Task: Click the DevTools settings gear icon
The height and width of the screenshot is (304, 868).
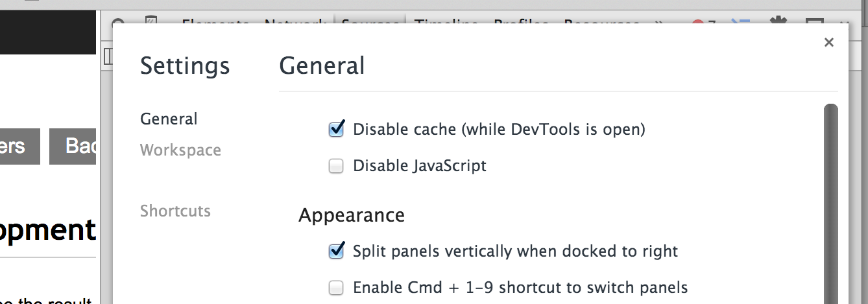Action: pos(777,21)
